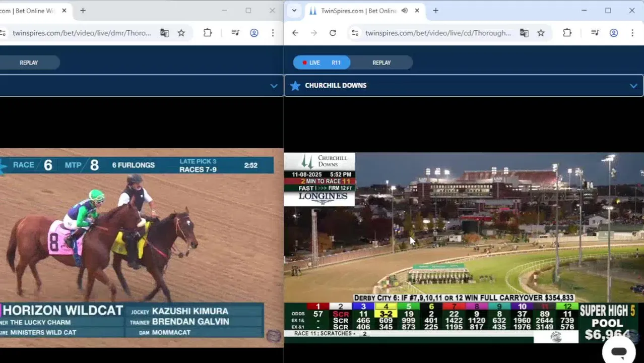Click the CHURCHILL DOWNS track name

coord(336,85)
